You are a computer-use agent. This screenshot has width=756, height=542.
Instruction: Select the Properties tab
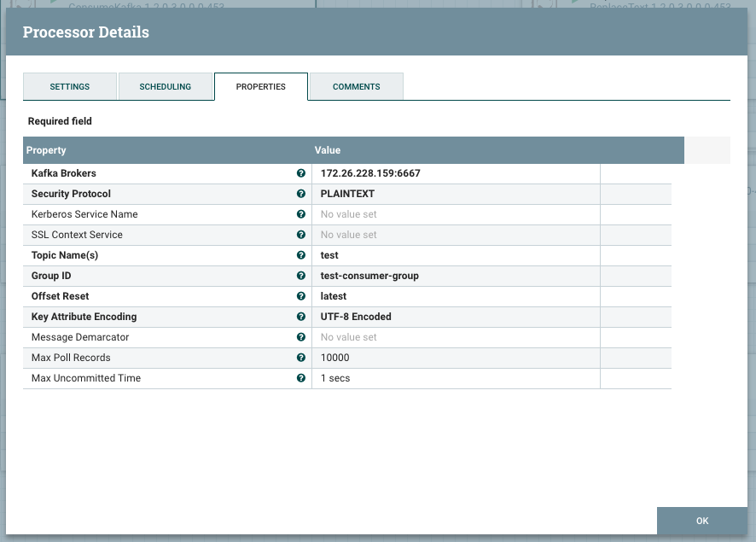point(261,87)
